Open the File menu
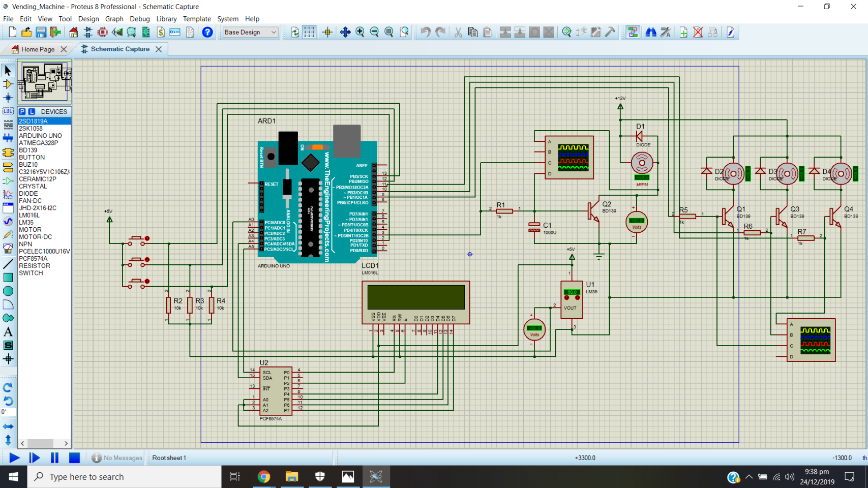 pyautogui.click(x=8, y=19)
